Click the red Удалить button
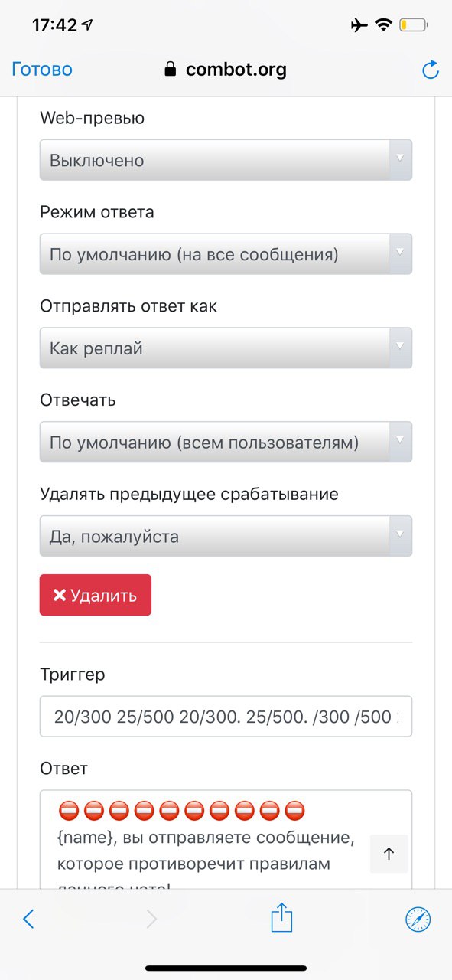The width and height of the screenshot is (452, 980). [x=96, y=595]
